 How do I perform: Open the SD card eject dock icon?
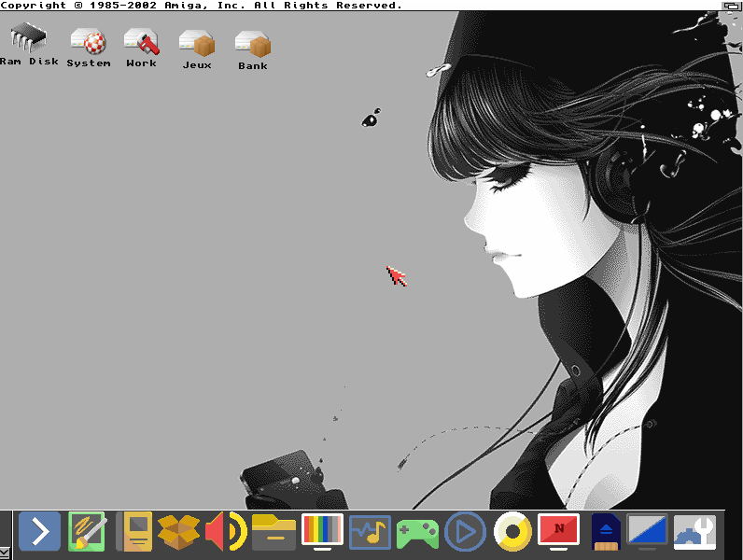point(607,532)
